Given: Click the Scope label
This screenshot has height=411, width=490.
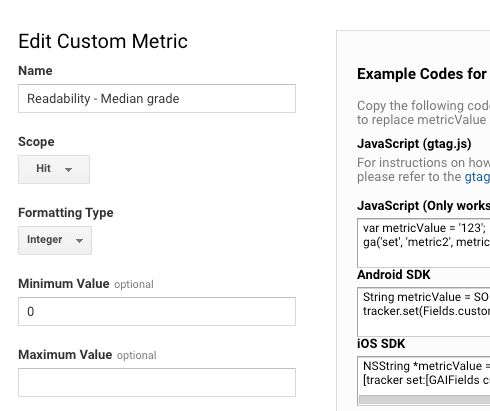Looking at the screenshot, I should tap(36, 142).
